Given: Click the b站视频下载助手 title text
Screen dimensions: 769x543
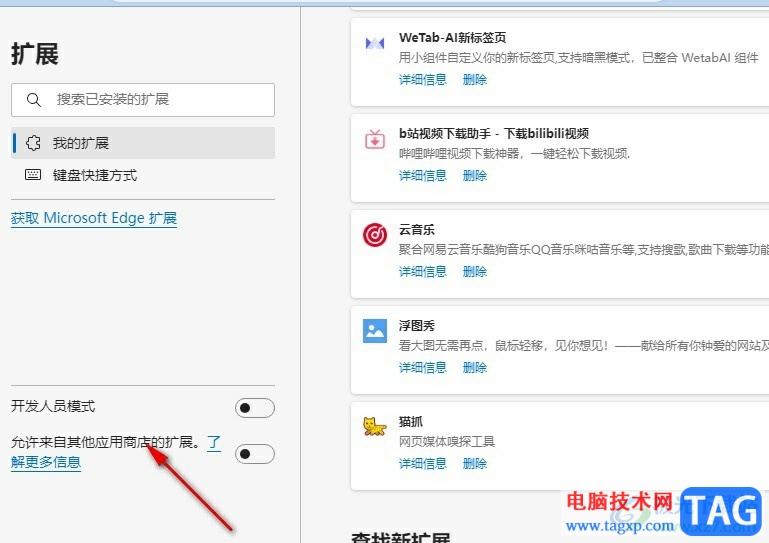Looking at the screenshot, I should tap(494, 133).
